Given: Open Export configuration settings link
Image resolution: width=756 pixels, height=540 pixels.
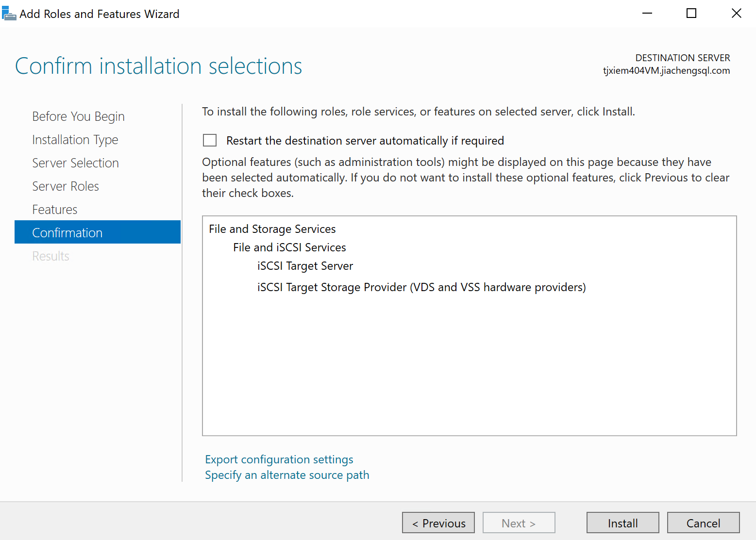Looking at the screenshot, I should point(279,459).
